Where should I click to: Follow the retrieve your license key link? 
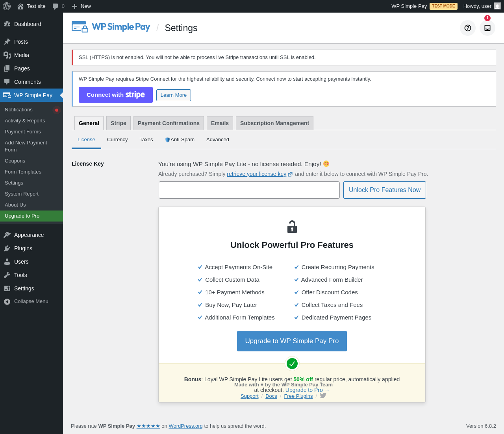pyautogui.click(x=256, y=174)
